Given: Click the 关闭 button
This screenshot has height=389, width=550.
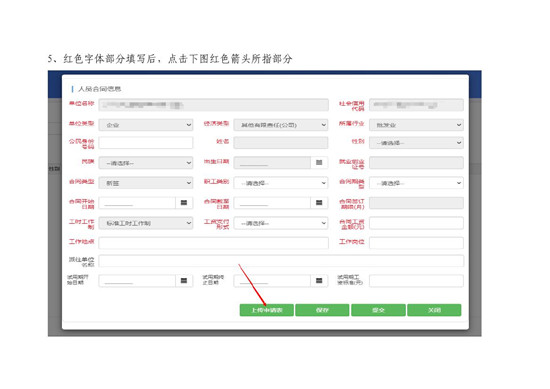Looking at the screenshot, I should tap(434, 310).
